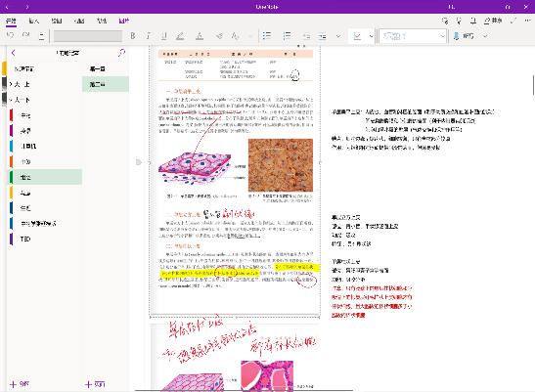Open paragraph options dropdown arrow
535x392 pixels.
[338, 36]
